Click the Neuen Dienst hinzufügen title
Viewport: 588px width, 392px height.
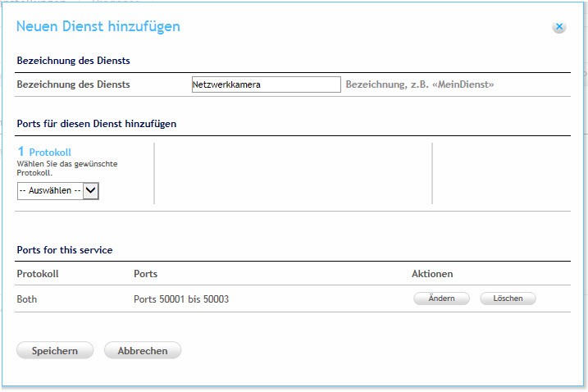(98, 27)
